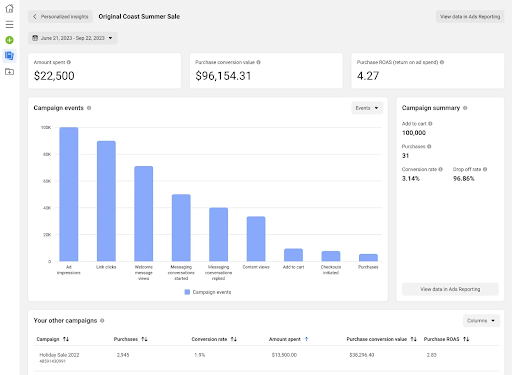Open the Columns dropdown

coord(481,321)
